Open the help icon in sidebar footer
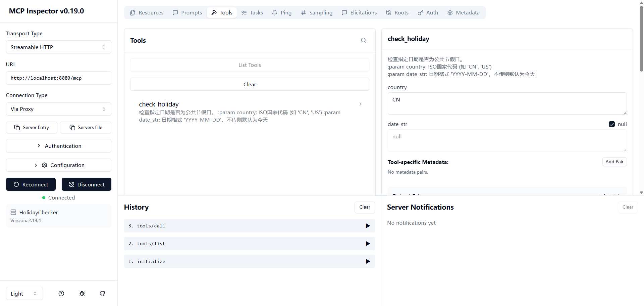Viewport: 644px width, 306px height. pyautogui.click(x=61, y=294)
